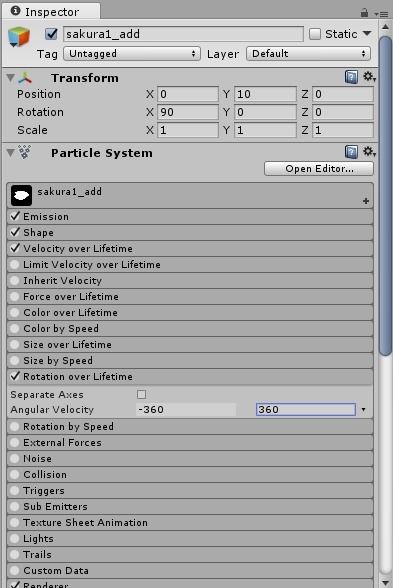This screenshot has width=393, height=588.
Task: Click the scrollbar up arrow
Action: point(386,27)
